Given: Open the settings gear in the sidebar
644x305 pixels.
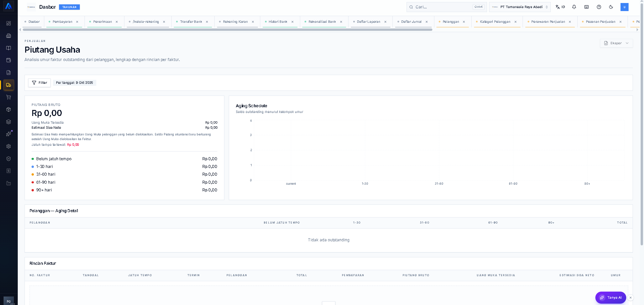Looking at the screenshot, I should [9, 146].
